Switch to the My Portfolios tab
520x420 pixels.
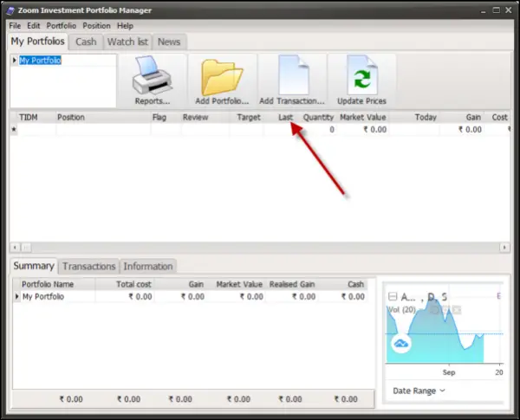(x=38, y=42)
